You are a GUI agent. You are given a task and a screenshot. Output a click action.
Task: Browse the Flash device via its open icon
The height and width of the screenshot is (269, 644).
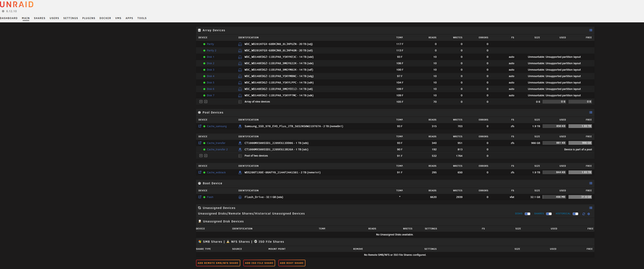(x=200, y=197)
